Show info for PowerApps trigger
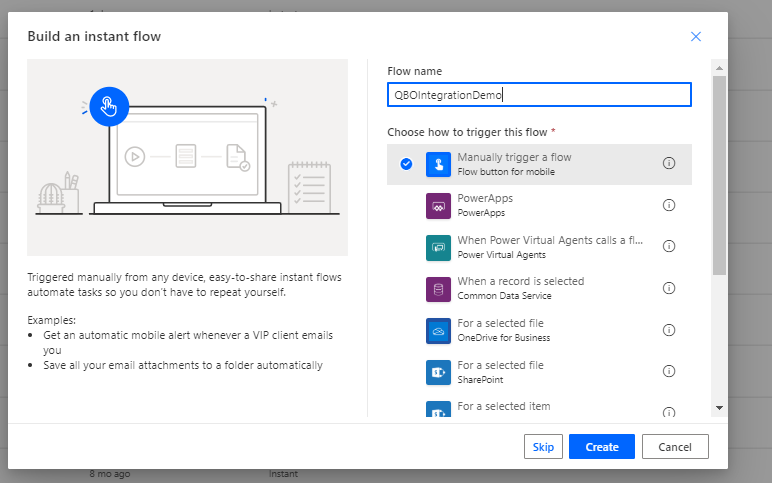 tap(669, 205)
